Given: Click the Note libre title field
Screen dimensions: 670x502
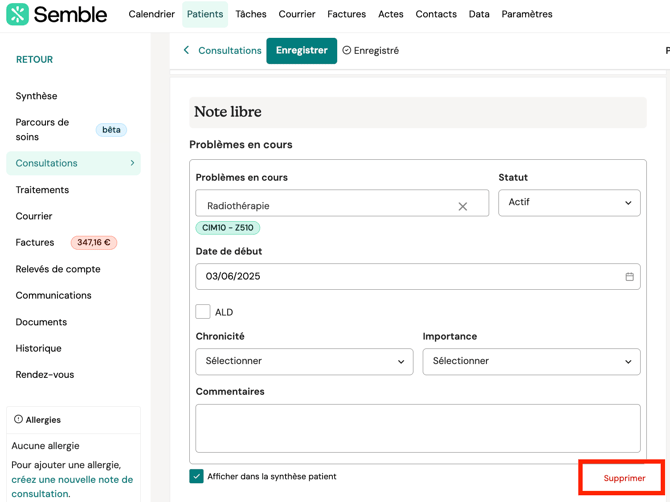Looking at the screenshot, I should click(417, 112).
